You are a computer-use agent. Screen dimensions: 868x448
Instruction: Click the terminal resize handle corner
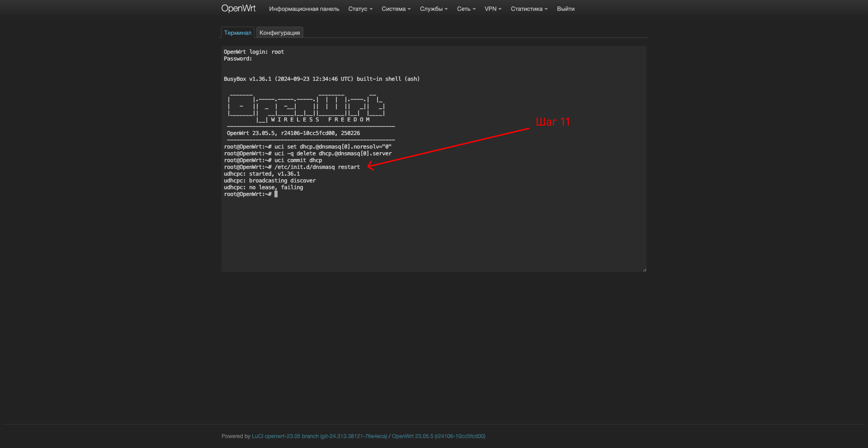click(644, 270)
